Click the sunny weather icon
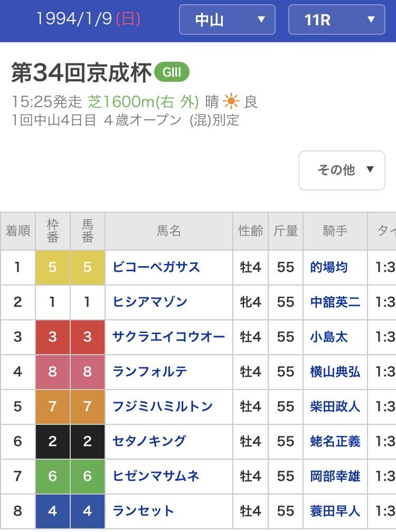This screenshot has height=532, width=396. (x=231, y=101)
